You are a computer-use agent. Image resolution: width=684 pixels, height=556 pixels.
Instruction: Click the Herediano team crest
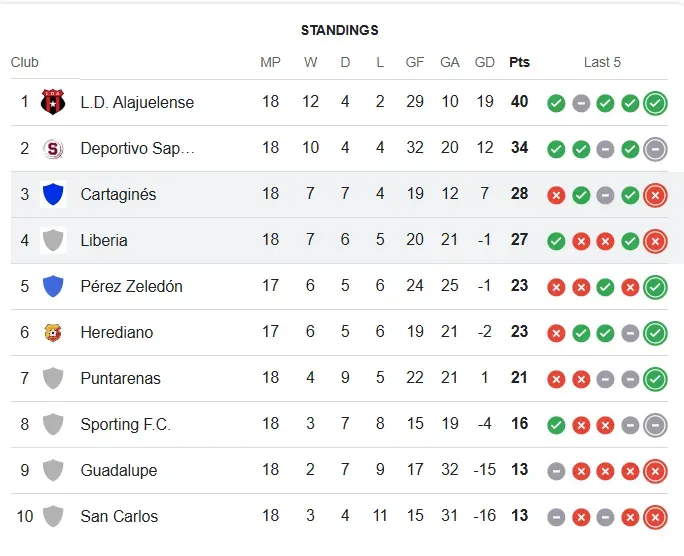coord(52,332)
